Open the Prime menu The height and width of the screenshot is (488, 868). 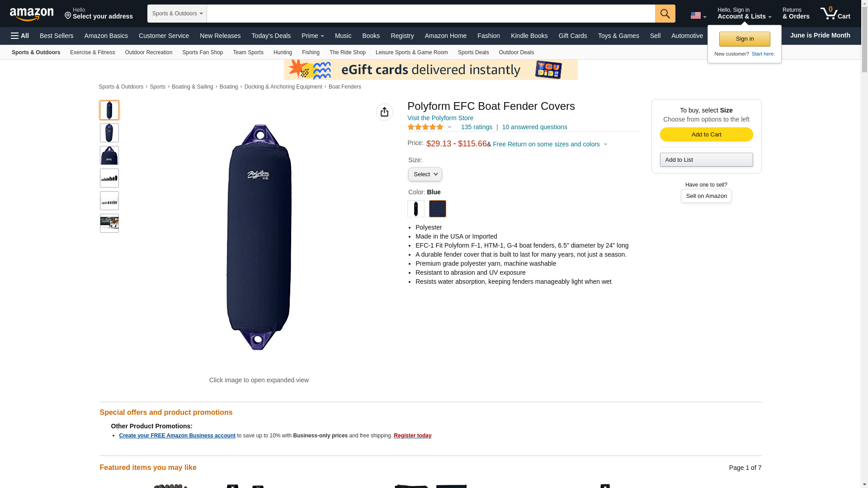pos(312,36)
